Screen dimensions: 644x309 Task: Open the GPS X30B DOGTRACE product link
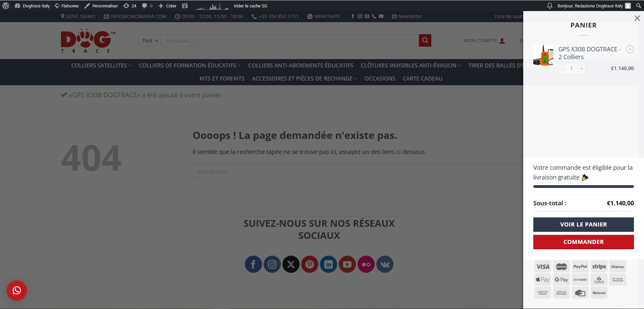point(589,53)
